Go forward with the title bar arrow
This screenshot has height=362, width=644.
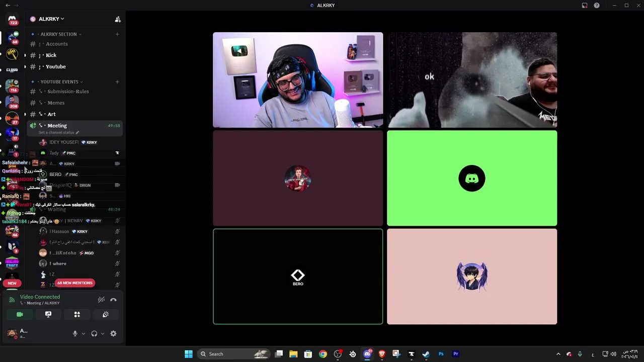(x=16, y=5)
